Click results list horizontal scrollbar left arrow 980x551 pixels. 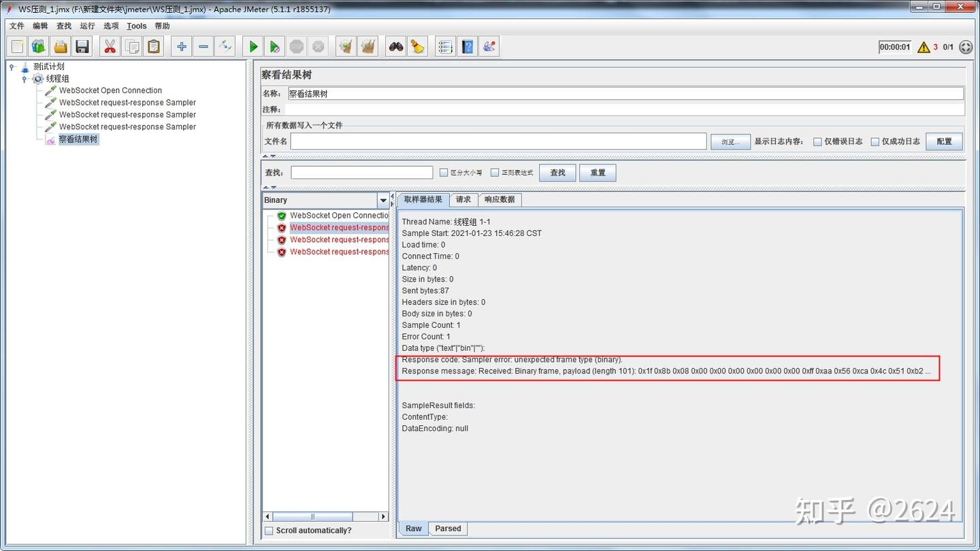tap(267, 517)
